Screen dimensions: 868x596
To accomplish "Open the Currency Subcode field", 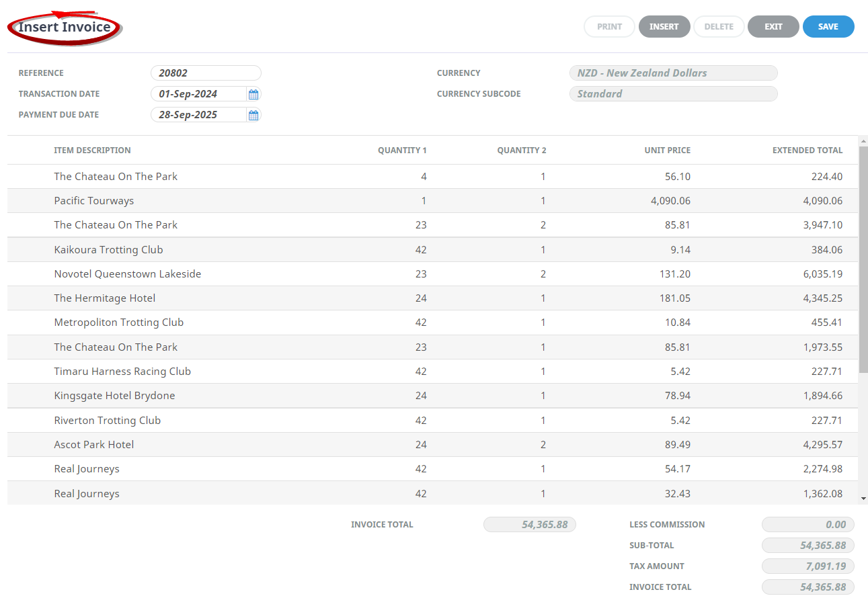I will pyautogui.click(x=673, y=93).
